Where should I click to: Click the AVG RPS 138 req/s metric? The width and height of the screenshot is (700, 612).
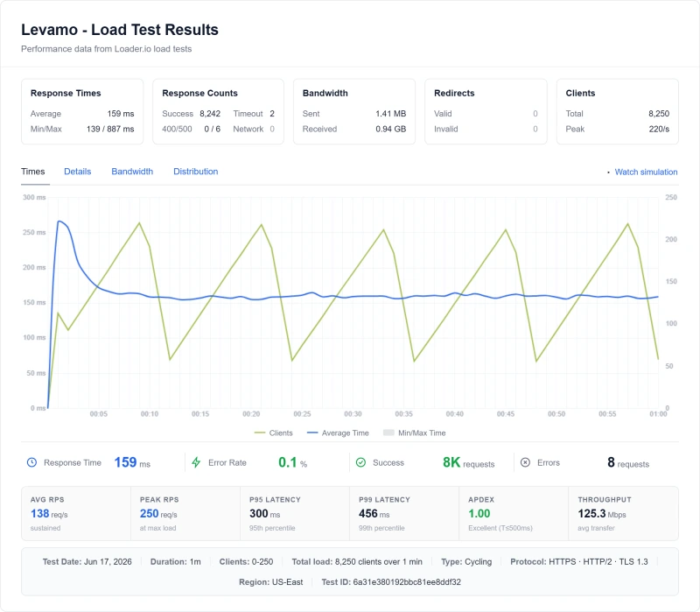click(x=76, y=513)
